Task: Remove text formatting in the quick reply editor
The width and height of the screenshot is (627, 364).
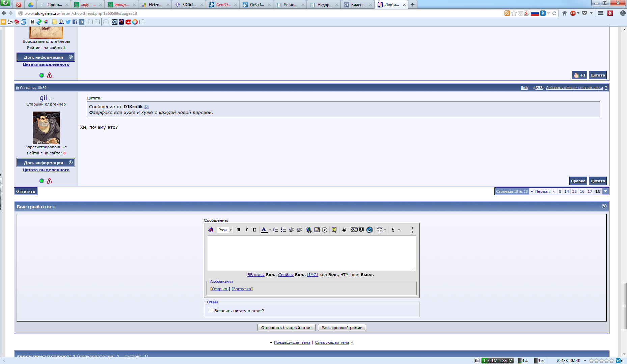Action: click(211, 230)
